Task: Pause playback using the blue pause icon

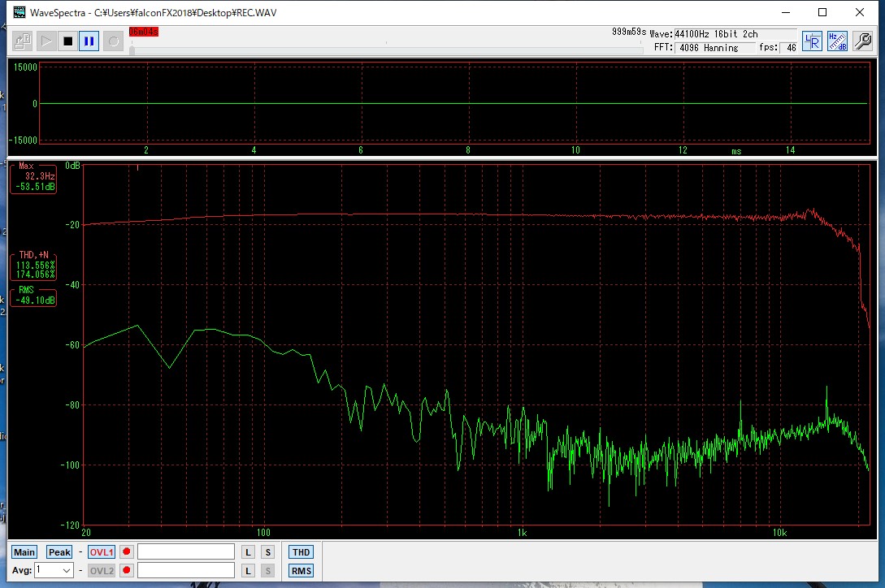Action: point(89,41)
